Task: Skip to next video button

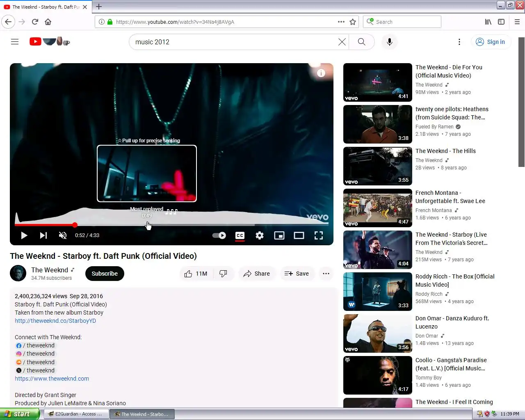Action: click(x=43, y=235)
